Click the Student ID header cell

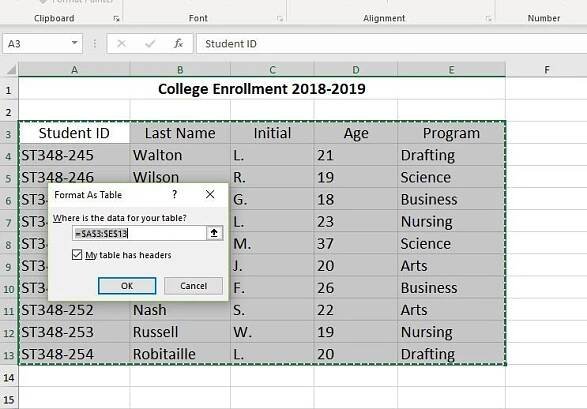(74, 133)
